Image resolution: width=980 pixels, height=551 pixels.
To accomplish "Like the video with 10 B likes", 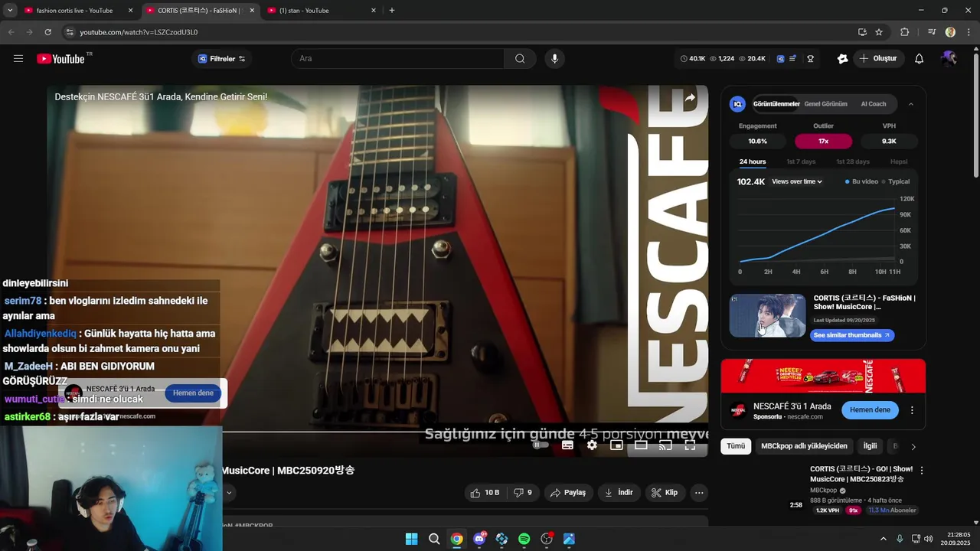I will pyautogui.click(x=485, y=493).
